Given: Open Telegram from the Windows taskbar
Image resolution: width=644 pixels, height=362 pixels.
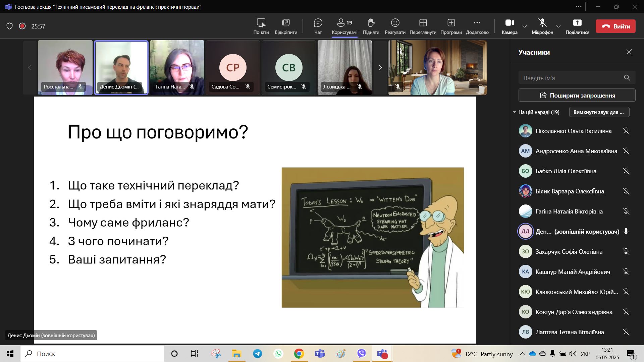Looking at the screenshot, I should [257, 354].
